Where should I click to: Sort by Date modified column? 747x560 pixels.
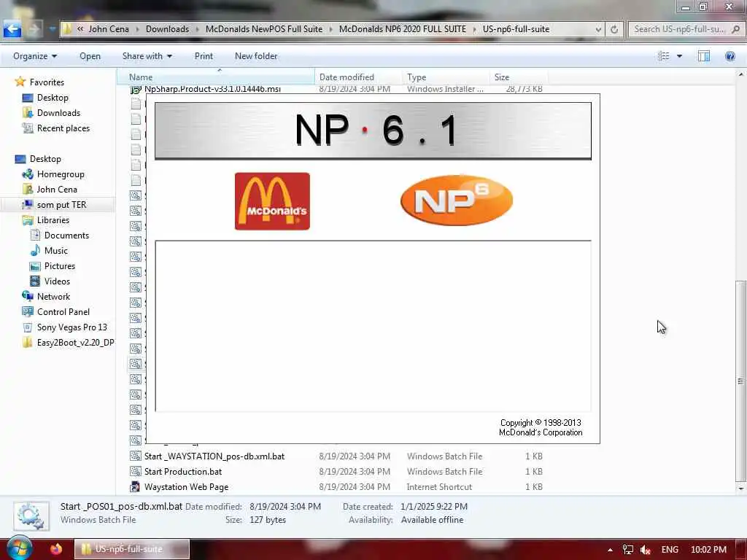358,77
